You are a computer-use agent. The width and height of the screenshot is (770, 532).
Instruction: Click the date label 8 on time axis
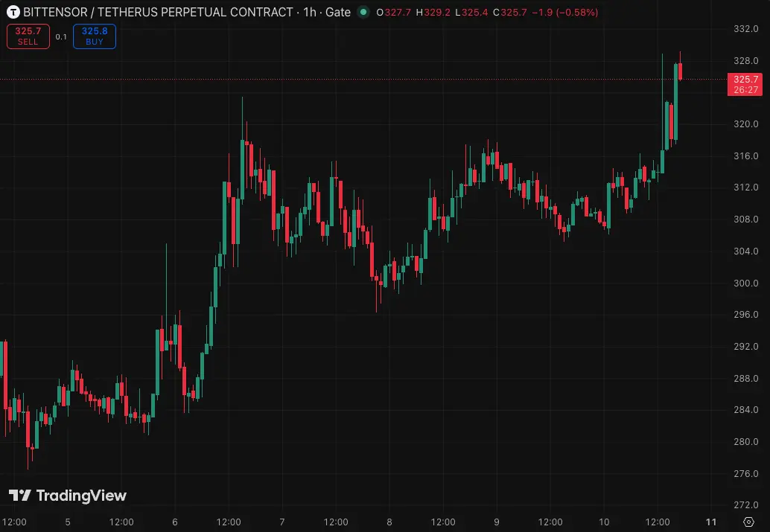pos(389,522)
